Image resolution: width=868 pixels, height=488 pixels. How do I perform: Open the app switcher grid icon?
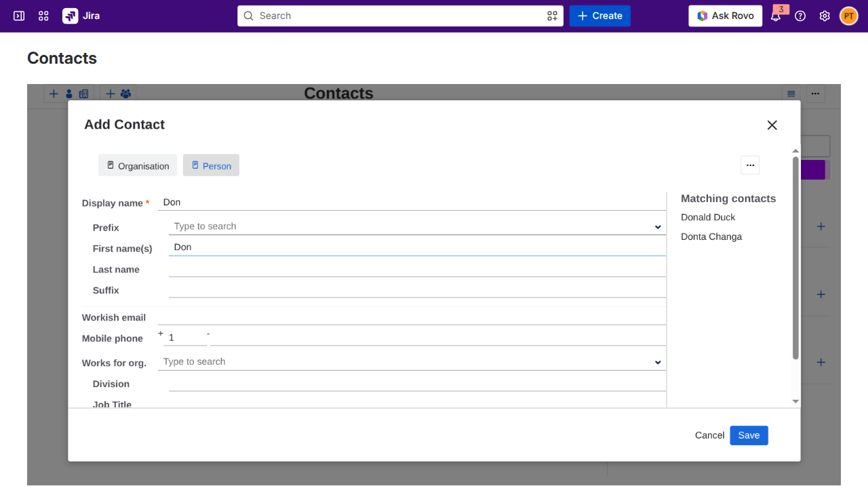[x=43, y=16]
